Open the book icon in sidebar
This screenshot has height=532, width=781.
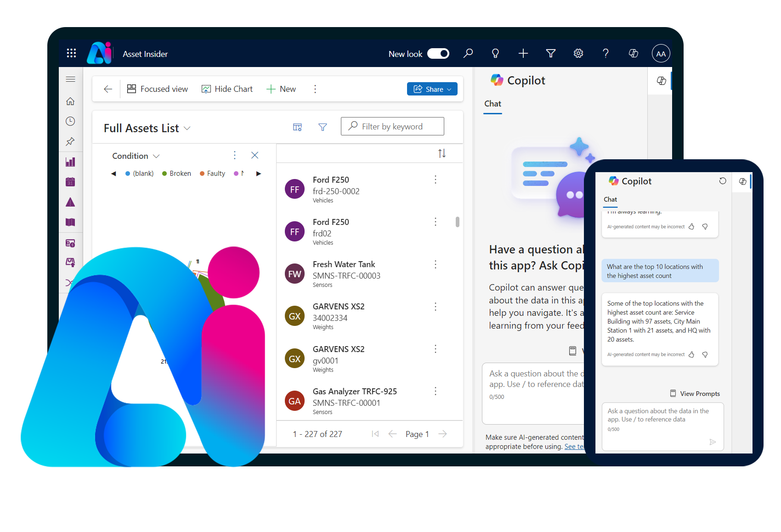point(70,222)
